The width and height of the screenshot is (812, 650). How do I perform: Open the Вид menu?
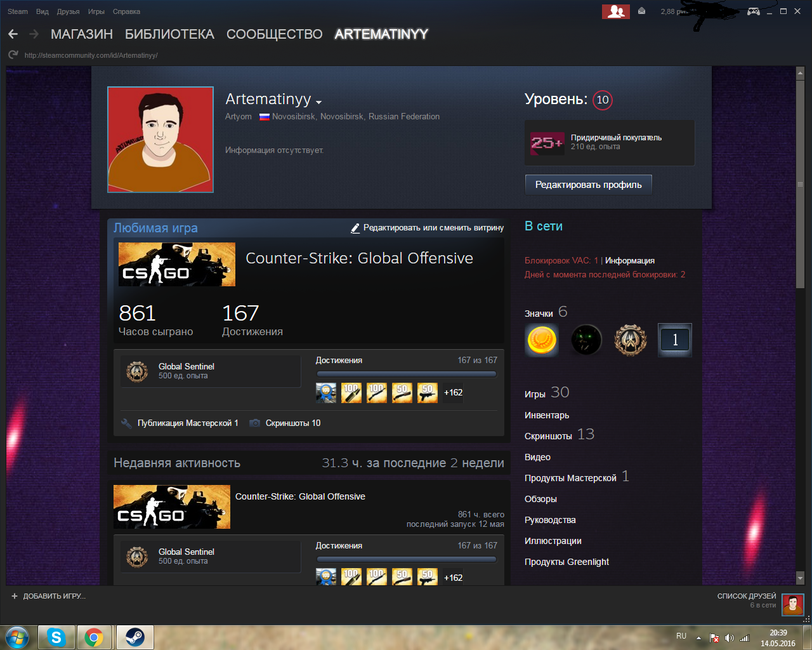pos(43,11)
